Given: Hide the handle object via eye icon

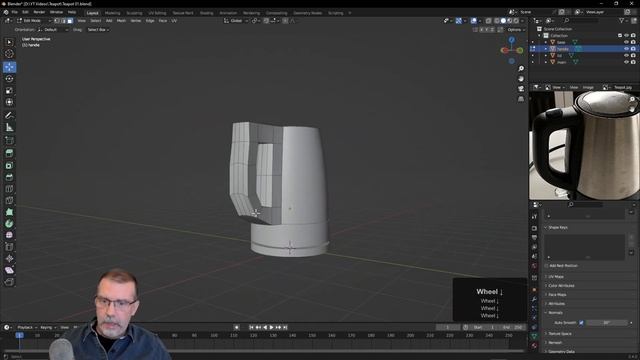Looking at the screenshot, I should [626, 49].
